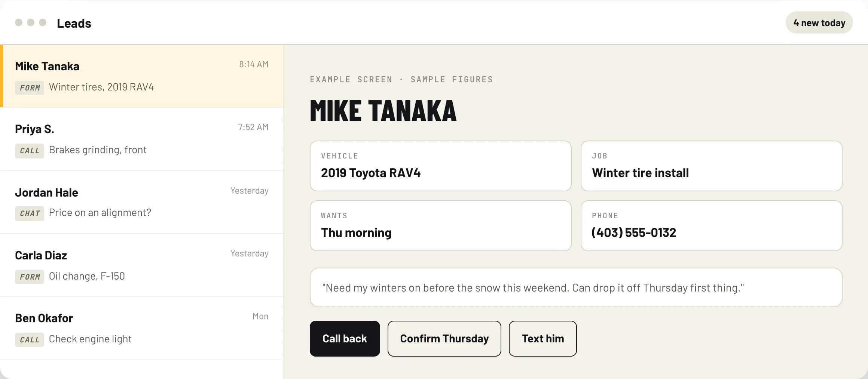This screenshot has width=868, height=379.
Task: Open Ben Okafor check engine lead
Action: click(x=142, y=328)
